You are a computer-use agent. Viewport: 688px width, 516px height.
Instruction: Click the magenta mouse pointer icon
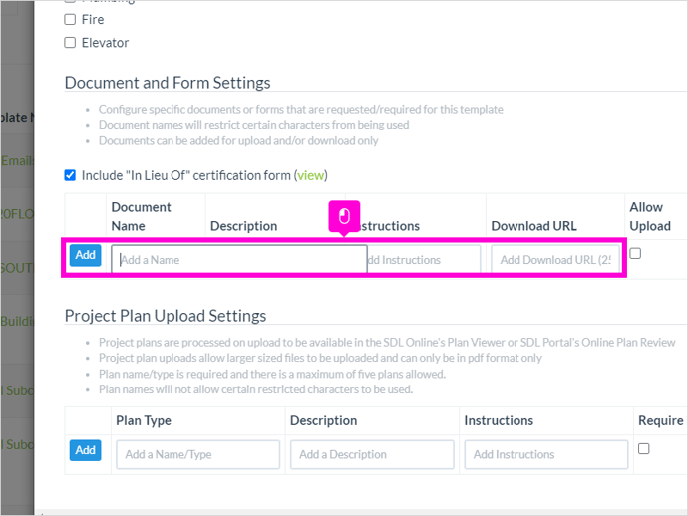point(344,216)
